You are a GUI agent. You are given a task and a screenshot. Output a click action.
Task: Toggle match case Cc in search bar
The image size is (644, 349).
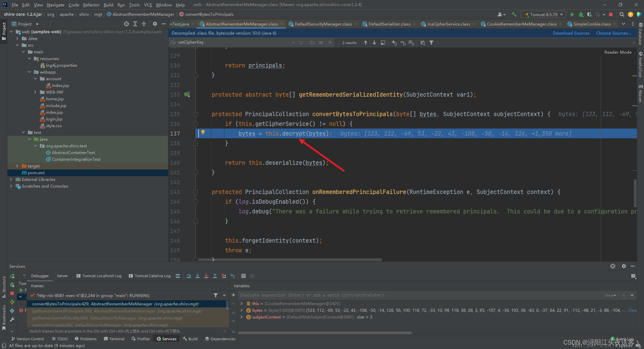pos(312,43)
